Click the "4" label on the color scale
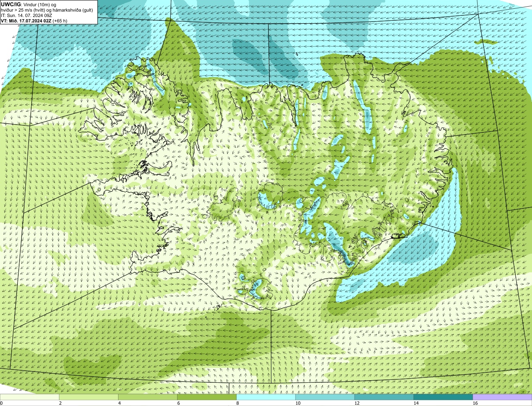Screen dimensions: 532x406 [x=119, y=403]
